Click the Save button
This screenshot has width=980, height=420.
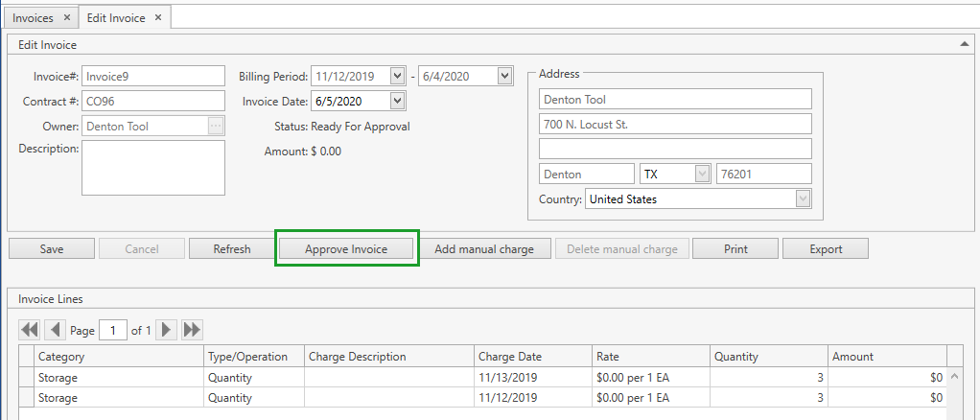coord(52,249)
